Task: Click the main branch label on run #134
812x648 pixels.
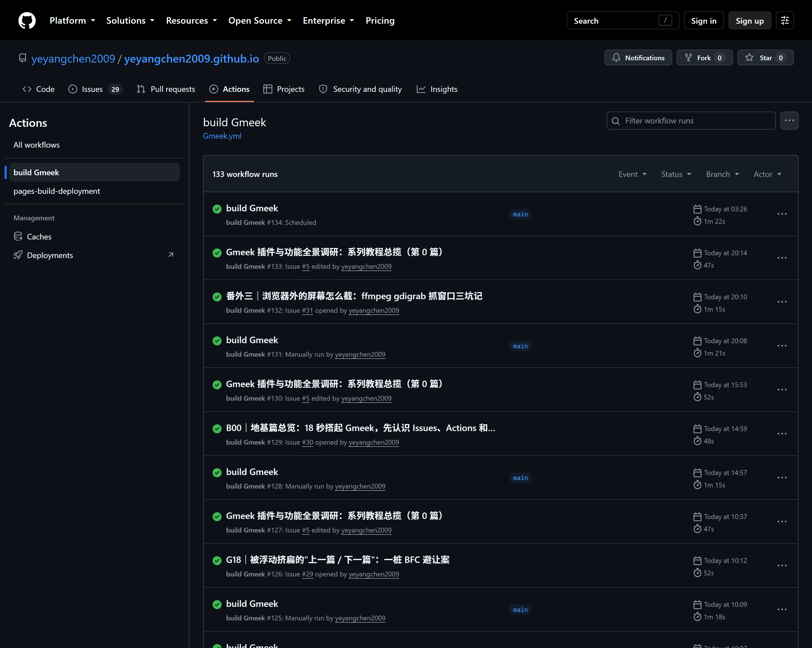Action: (520, 214)
